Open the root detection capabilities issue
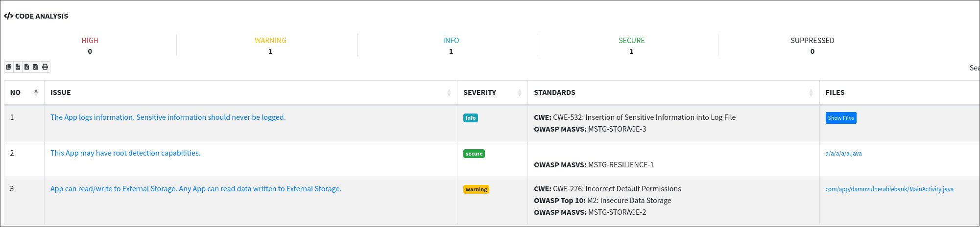Viewport: 980px width, 227px height. pos(125,153)
